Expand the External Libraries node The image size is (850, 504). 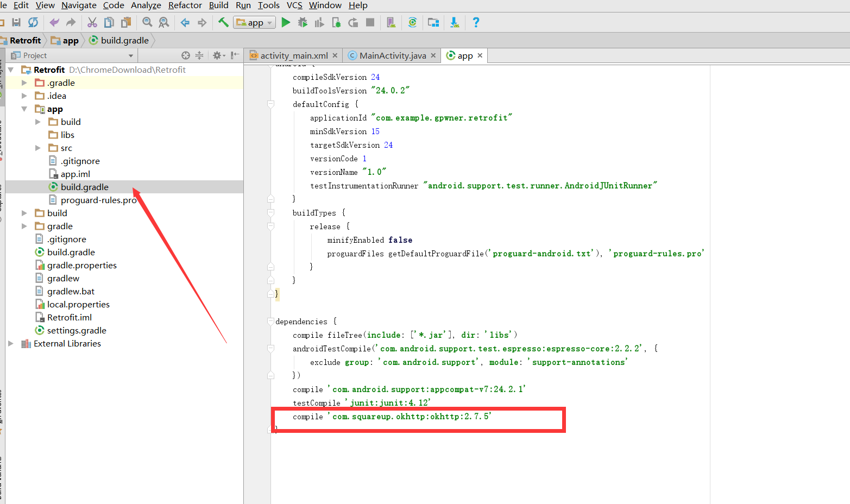(x=10, y=343)
